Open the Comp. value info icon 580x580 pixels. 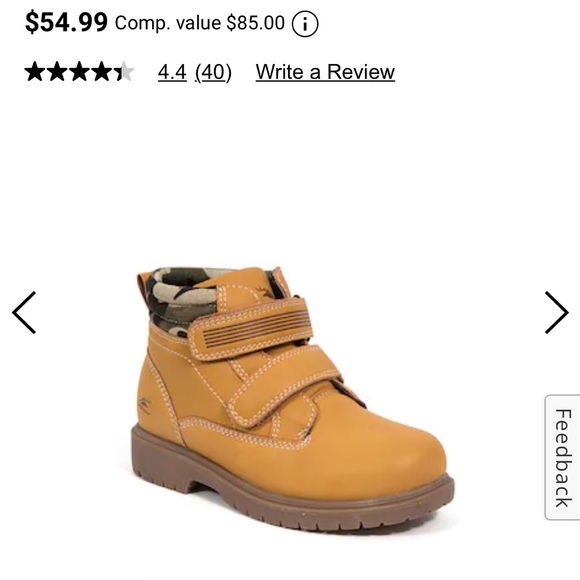(x=305, y=24)
